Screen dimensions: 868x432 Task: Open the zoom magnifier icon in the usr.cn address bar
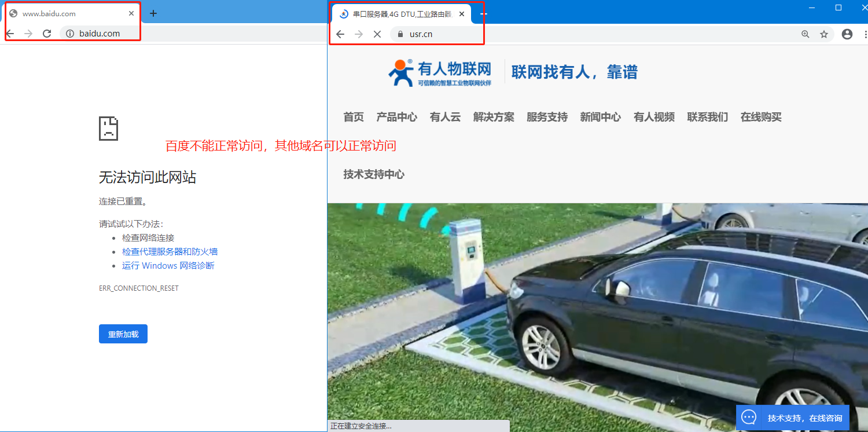point(806,34)
